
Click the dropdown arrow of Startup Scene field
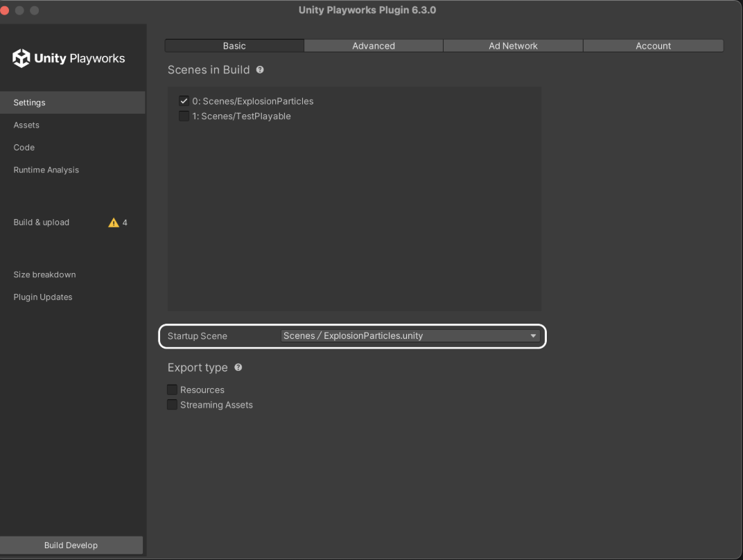(533, 336)
